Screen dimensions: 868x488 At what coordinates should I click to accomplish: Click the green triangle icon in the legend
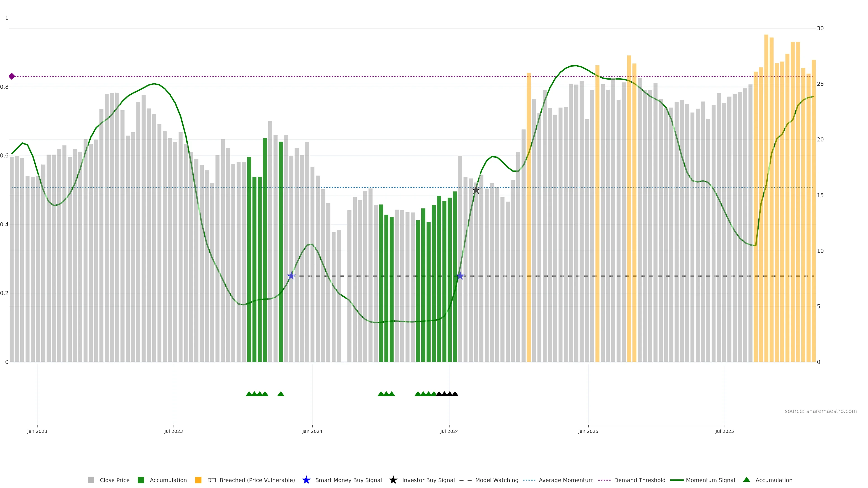point(746,480)
